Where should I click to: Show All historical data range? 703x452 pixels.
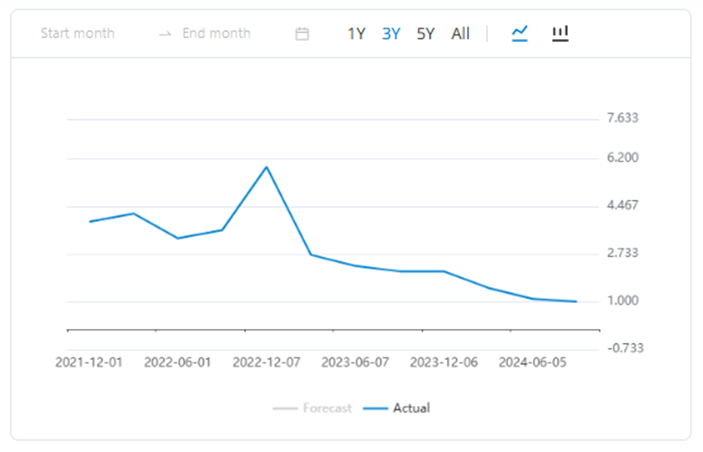(460, 34)
